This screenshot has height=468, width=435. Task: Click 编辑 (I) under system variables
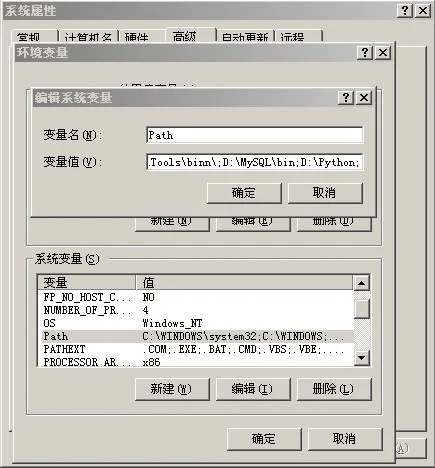(x=253, y=389)
